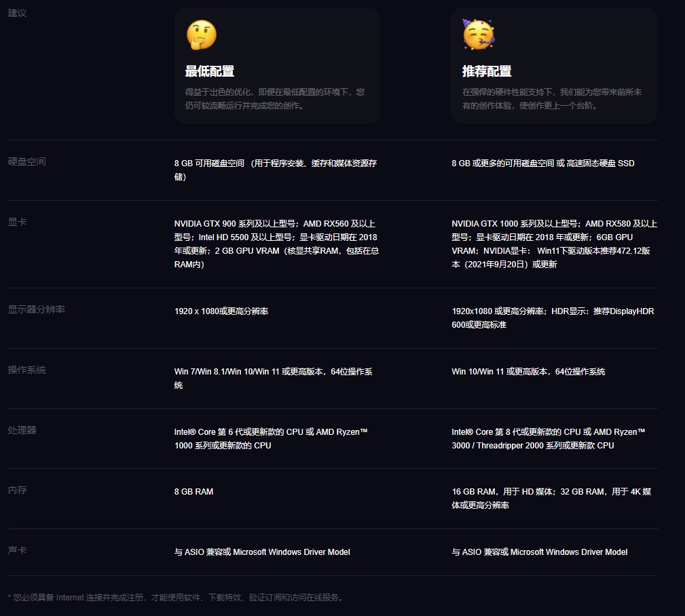The image size is (685, 616).
Task: Click the Internet connection footnote text
Action: 177,598
